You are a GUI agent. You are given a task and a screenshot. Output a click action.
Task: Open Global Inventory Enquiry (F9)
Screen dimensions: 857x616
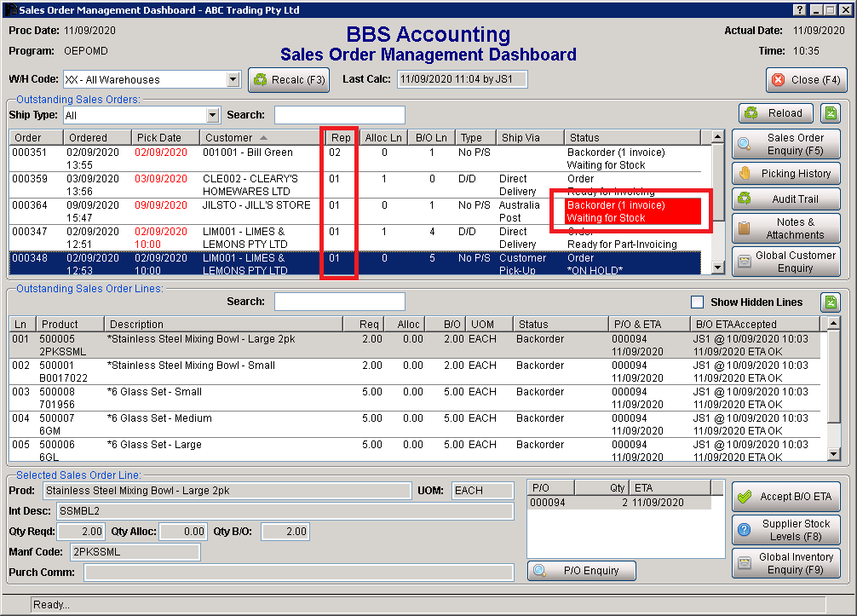[x=785, y=562]
